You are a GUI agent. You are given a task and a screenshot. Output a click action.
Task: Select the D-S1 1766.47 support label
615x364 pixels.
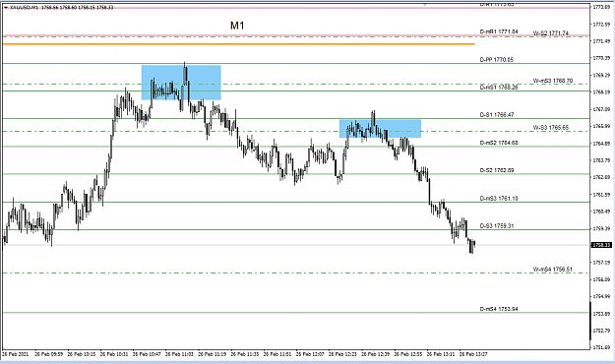coord(497,114)
